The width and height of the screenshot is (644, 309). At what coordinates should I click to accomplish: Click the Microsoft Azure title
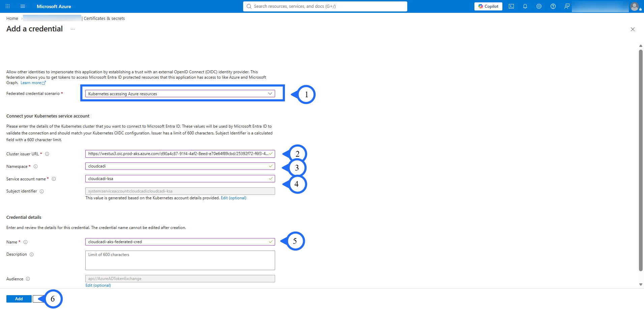pyautogui.click(x=54, y=6)
